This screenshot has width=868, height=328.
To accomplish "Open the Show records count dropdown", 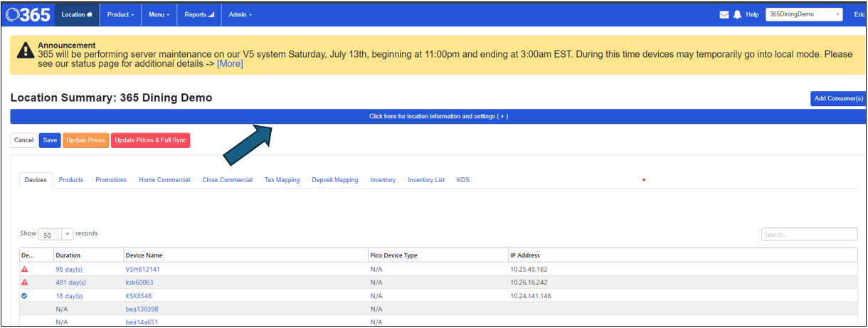I will point(55,234).
